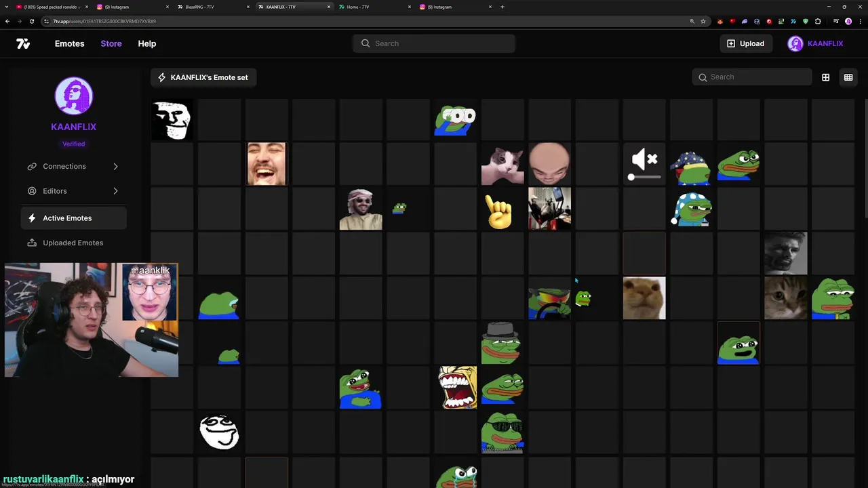The height and width of the screenshot is (488, 868).
Task: Click the browser media control icon
Action: [x=837, y=21]
